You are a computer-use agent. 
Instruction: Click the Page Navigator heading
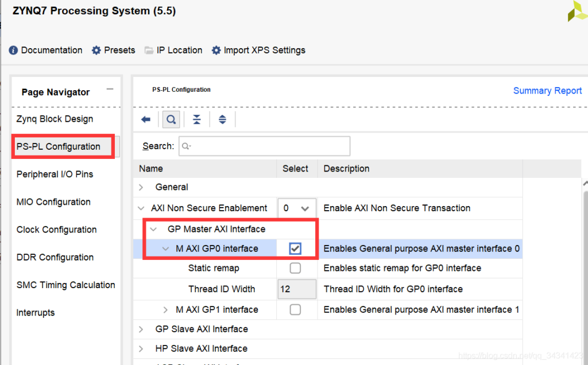pyautogui.click(x=56, y=92)
